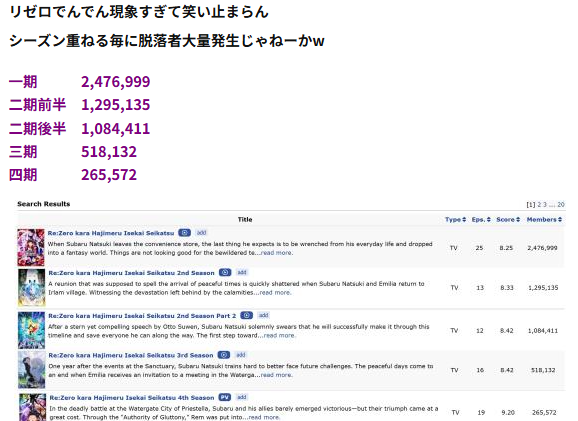Screen dimensions: 578x421
Task: Click purple text 三期 518,132
Action: coord(73,152)
